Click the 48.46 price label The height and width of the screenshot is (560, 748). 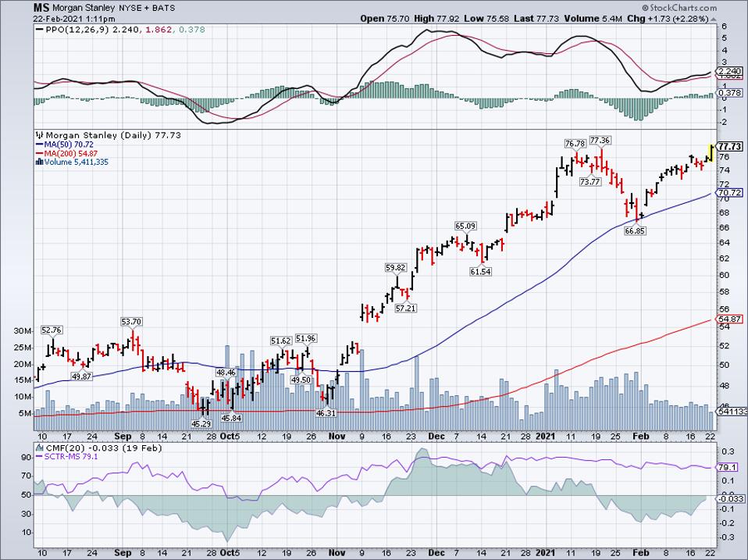click(226, 373)
